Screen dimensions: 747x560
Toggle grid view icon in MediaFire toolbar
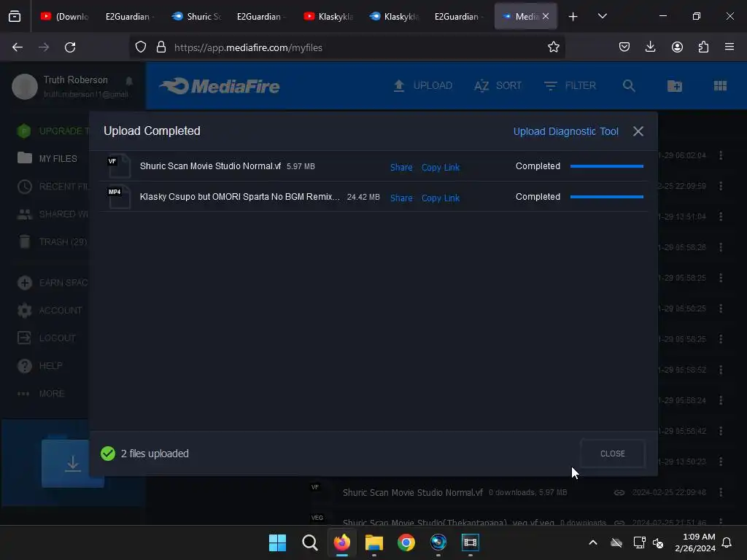coord(720,86)
